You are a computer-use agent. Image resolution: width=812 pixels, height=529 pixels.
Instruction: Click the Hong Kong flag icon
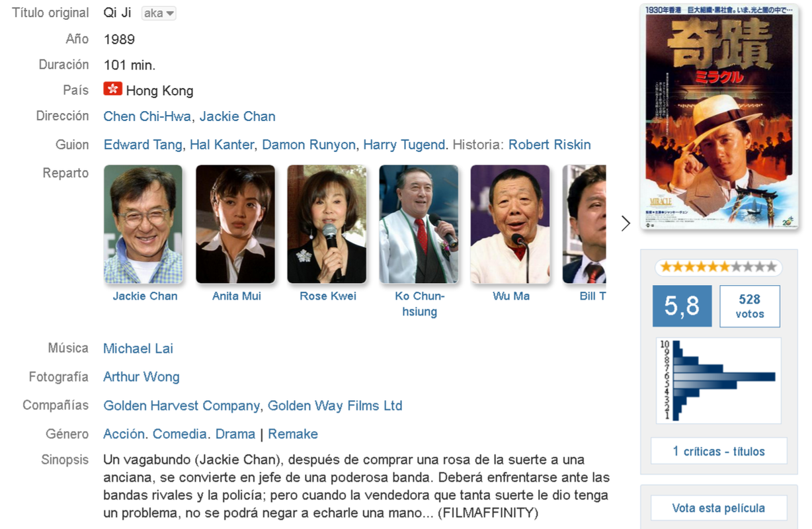coord(113,89)
